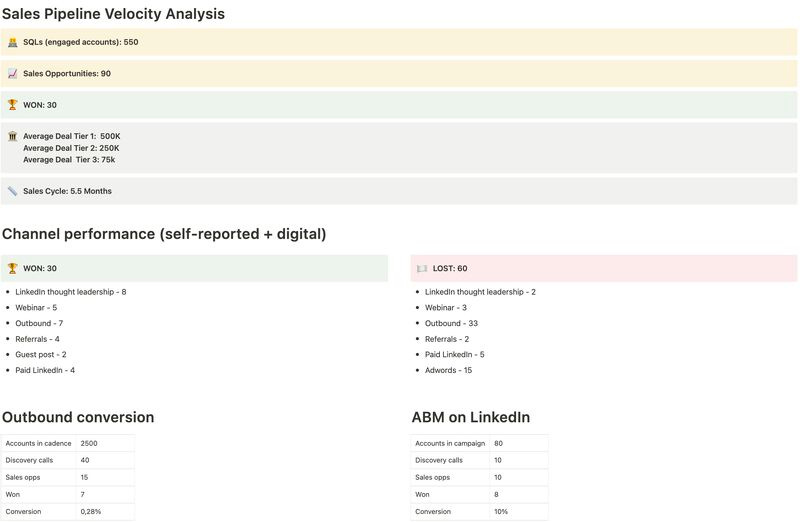Click the 10% conversion cell
The image size is (800, 522).
pyautogui.click(x=519, y=511)
